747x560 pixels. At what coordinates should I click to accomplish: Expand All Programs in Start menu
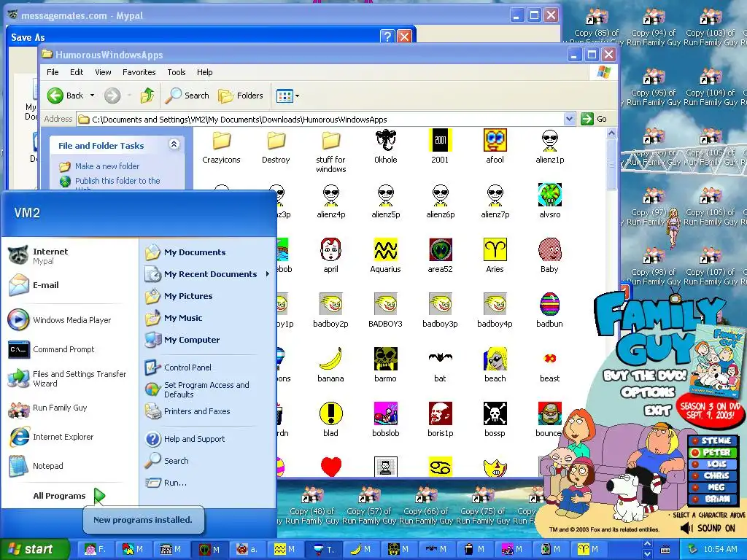pyautogui.click(x=69, y=496)
